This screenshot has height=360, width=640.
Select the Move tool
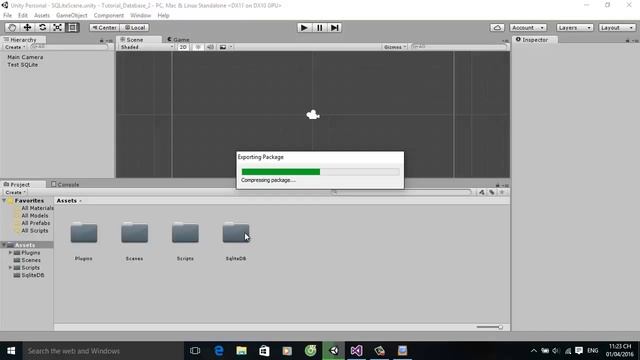[x=27, y=27]
